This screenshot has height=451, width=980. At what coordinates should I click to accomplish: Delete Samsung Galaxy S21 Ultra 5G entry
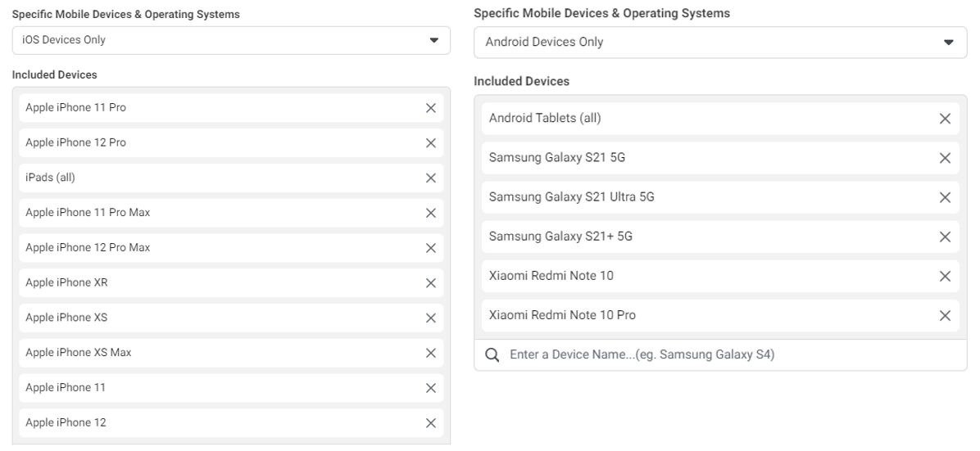point(945,197)
